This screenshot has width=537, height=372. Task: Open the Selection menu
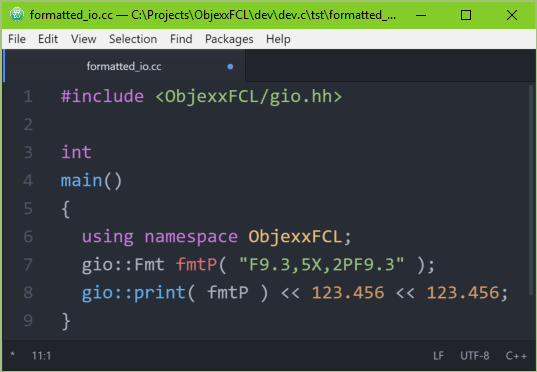[x=133, y=39]
